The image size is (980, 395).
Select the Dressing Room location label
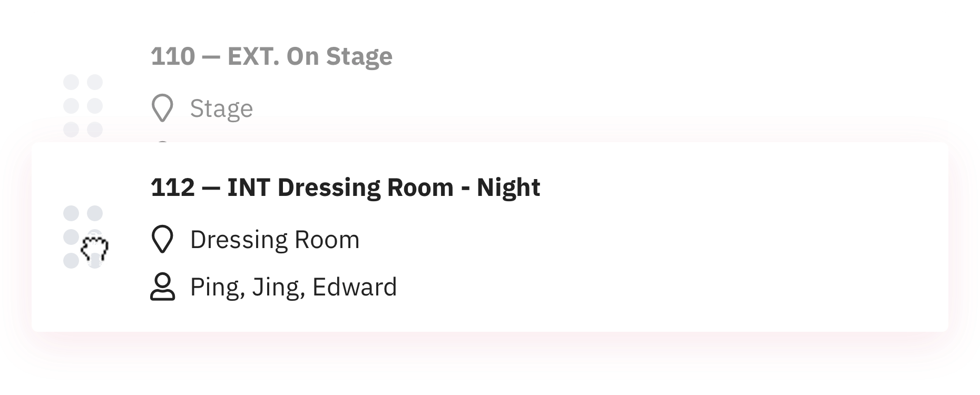click(275, 240)
